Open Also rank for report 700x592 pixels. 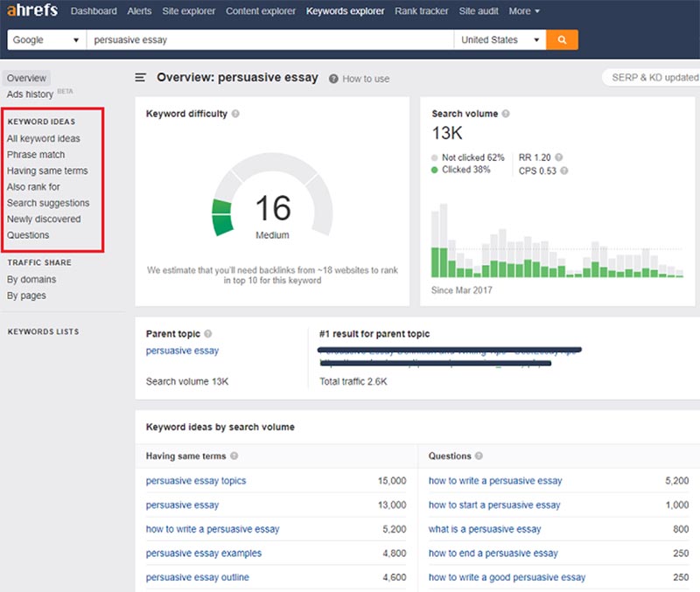[33, 187]
